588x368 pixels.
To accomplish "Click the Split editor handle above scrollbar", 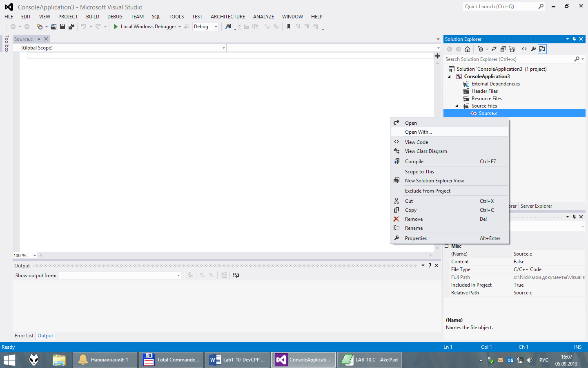I will click(x=437, y=56).
